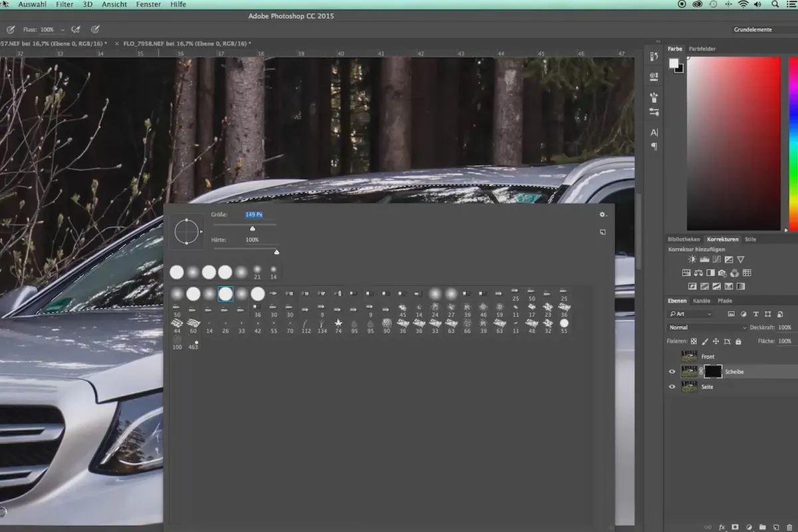Add a Channel Mixer adjustment layer
The height and width of the screenshot is (532, 798).
(734, 273)
